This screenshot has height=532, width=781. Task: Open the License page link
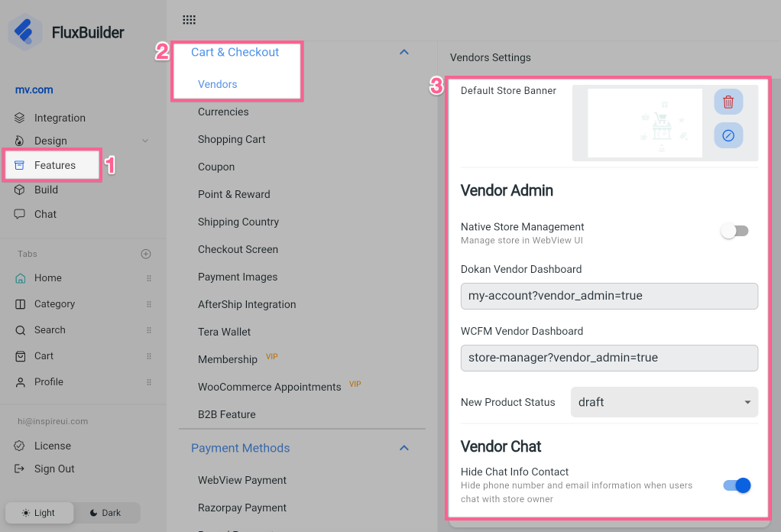tap(52, 446)
